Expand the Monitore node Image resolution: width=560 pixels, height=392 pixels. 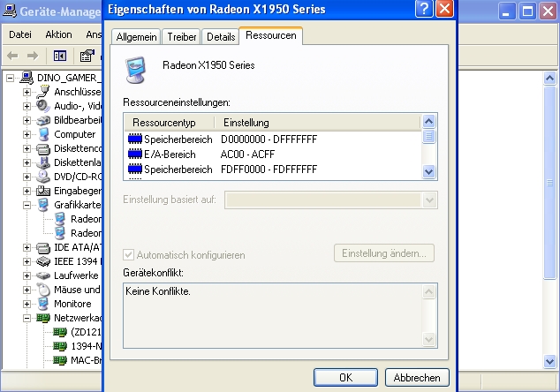(26, 304)
